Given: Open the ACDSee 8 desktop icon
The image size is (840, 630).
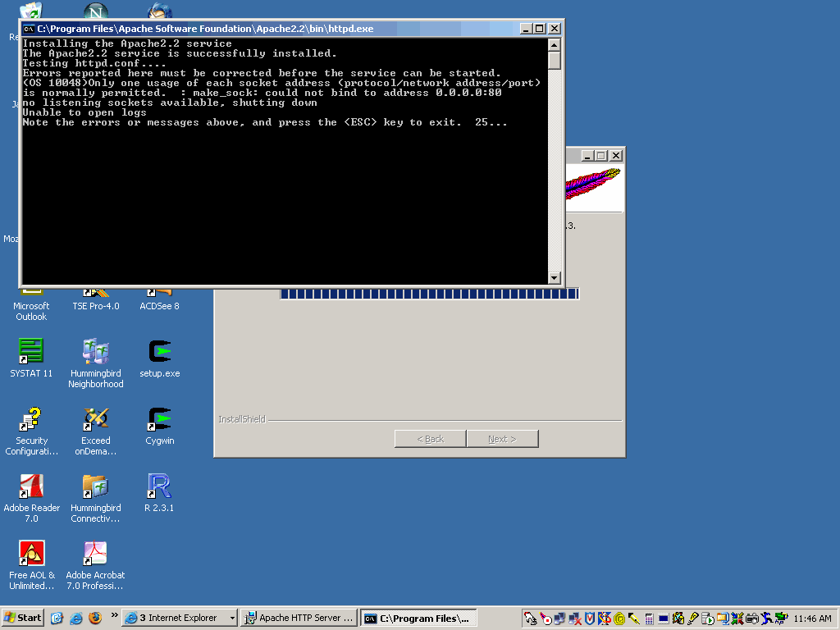Looking at the screenshot, I should click(160, 300).
